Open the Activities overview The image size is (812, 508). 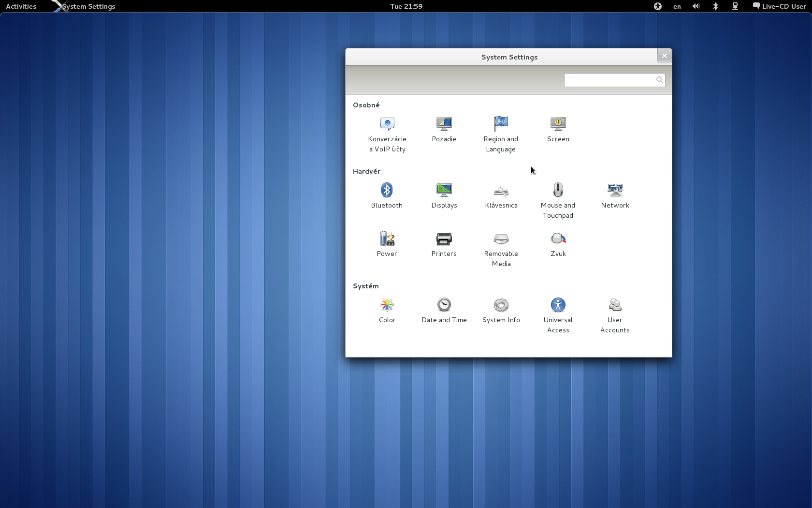(x=21, y=6)
